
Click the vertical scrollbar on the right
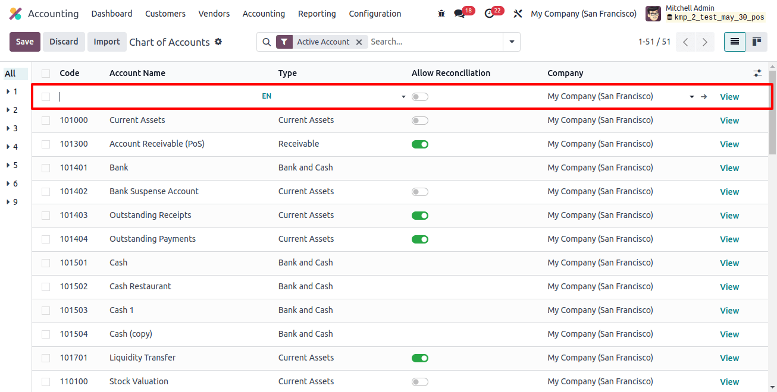pos(772,112)
